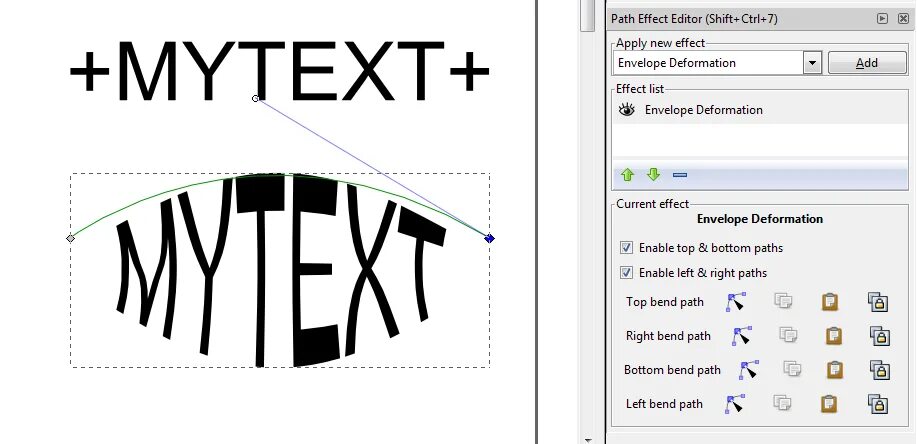Copy the Top bend path

(x=783, y=301)
